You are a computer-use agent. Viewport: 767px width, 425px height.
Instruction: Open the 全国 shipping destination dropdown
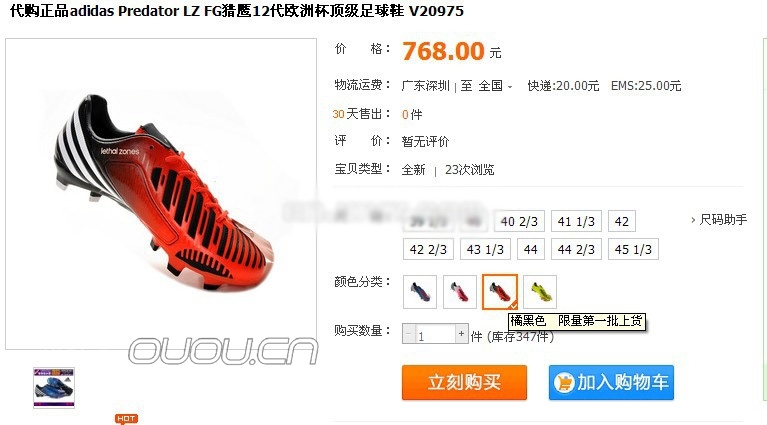[495, 86]
